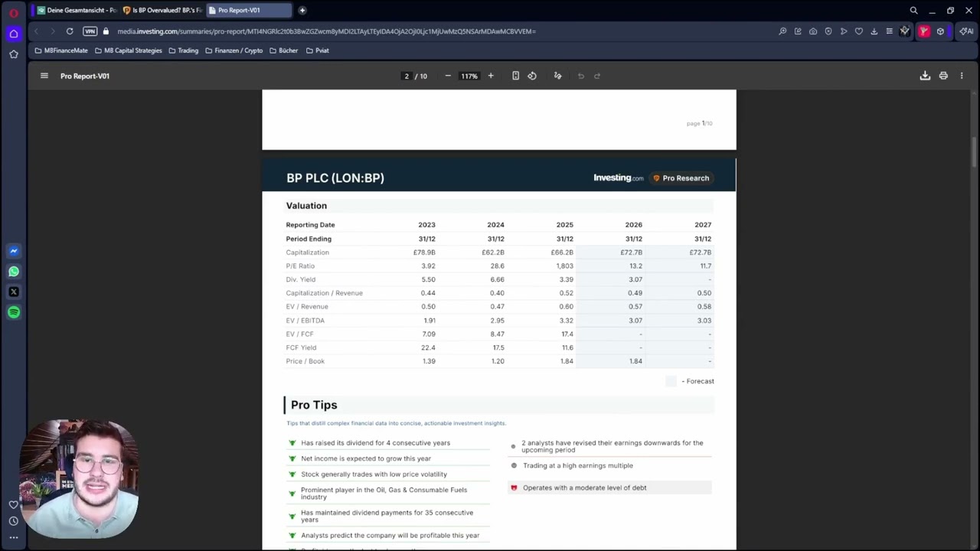Click the 'Valuation' section heading
The height and width of the screenshot is (551, 980).
[x=306, y=206]
